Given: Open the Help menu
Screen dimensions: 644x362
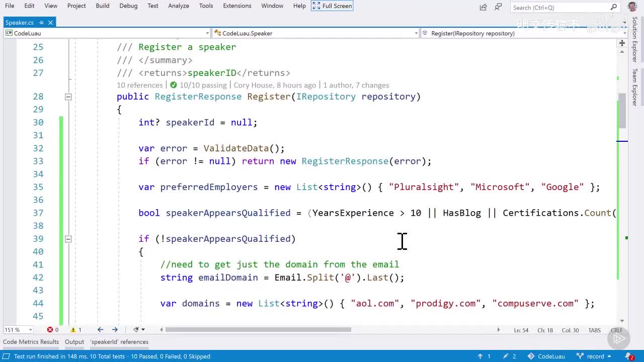Looking at the screenshot, I should pyautogui.click(x=299, y=6).
